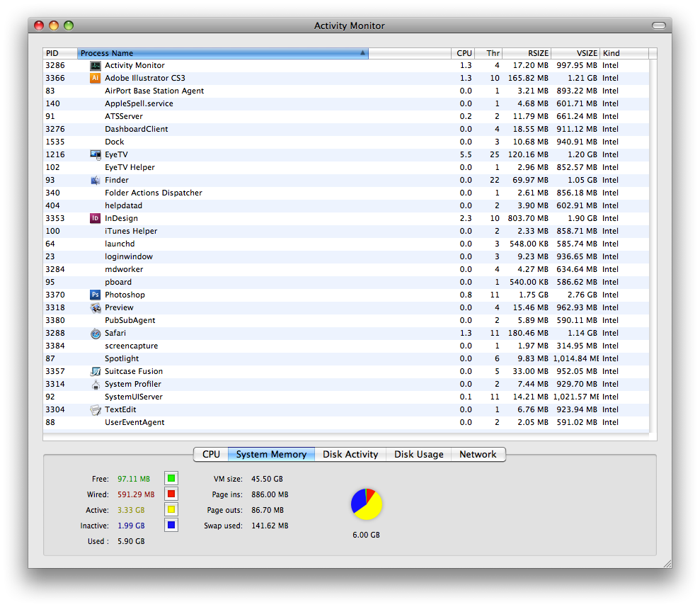
Task: Click the Preview app icon
Action: pyautogui.click(x=95, y=307)
